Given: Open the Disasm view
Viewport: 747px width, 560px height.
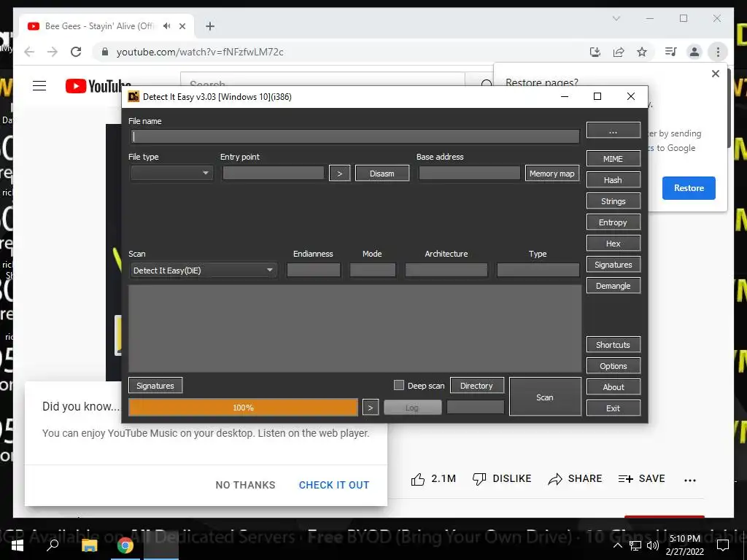Looking at the screenshot, I should click(x=382, y=174).
